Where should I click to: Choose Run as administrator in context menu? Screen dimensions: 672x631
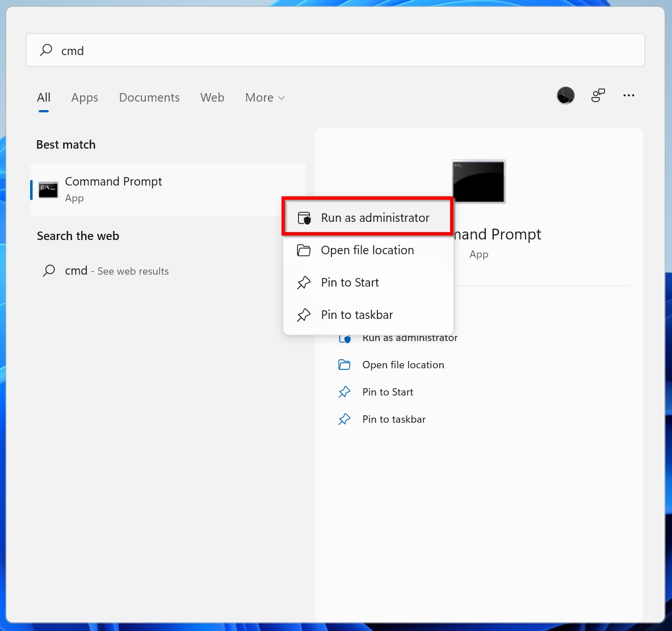coord(375,218)
